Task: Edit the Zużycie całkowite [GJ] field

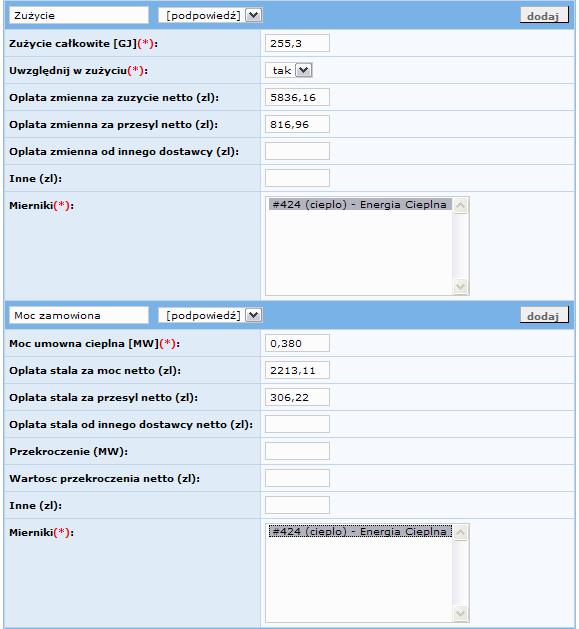Action: 297,43
